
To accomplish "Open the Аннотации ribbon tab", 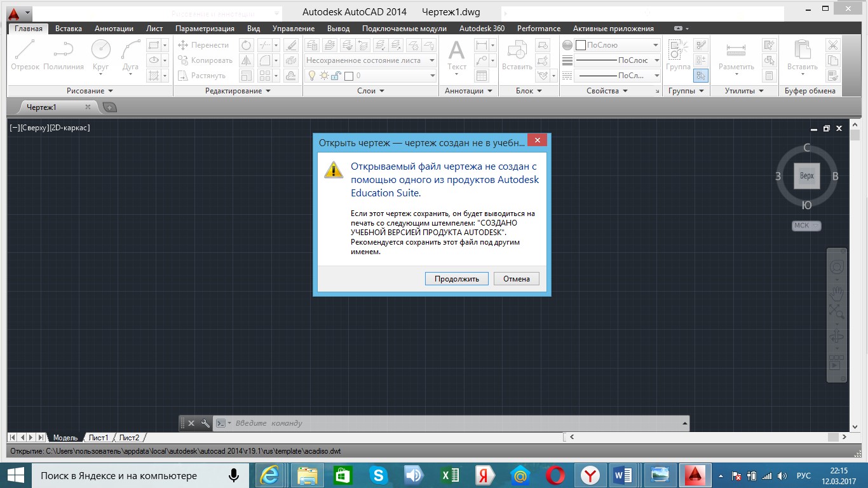I will click(x=114, y=29).
